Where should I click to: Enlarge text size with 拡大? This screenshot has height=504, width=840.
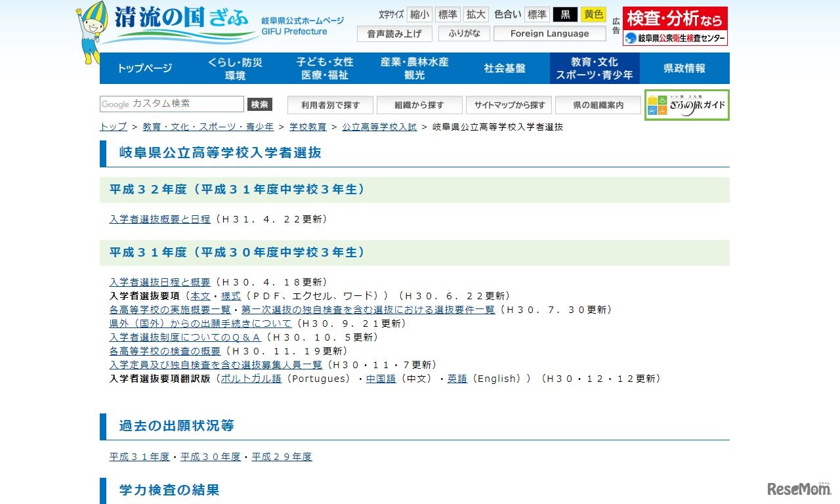(475, 14)
